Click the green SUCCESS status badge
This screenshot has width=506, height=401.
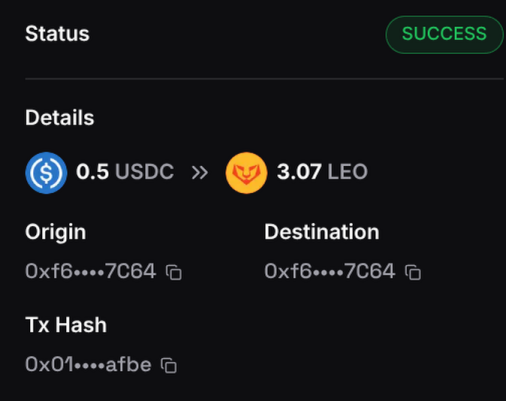[444, 34]
